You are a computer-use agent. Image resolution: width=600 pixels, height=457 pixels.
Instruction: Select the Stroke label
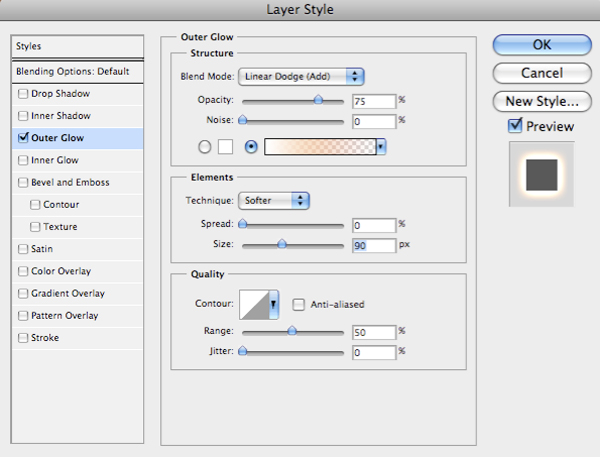45,338
